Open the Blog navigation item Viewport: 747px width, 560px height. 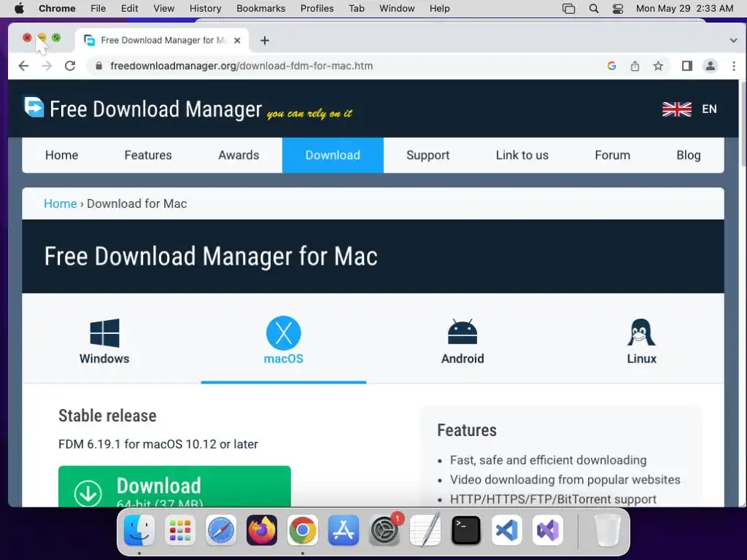tap(689, 155)
